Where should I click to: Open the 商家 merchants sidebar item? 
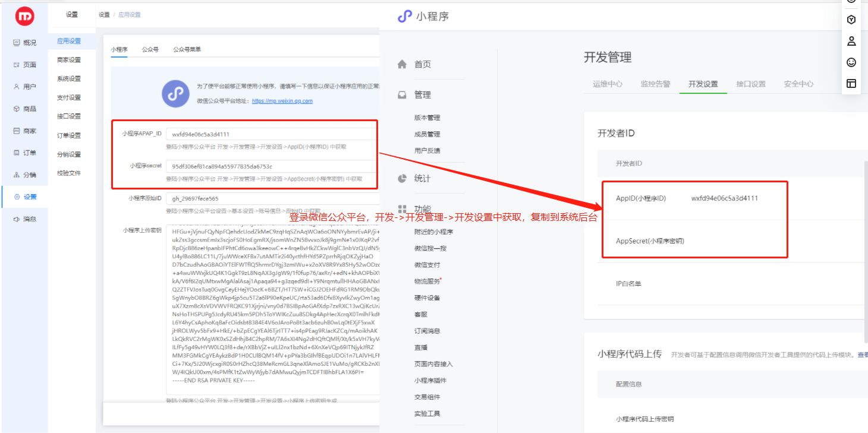(24, 131)
